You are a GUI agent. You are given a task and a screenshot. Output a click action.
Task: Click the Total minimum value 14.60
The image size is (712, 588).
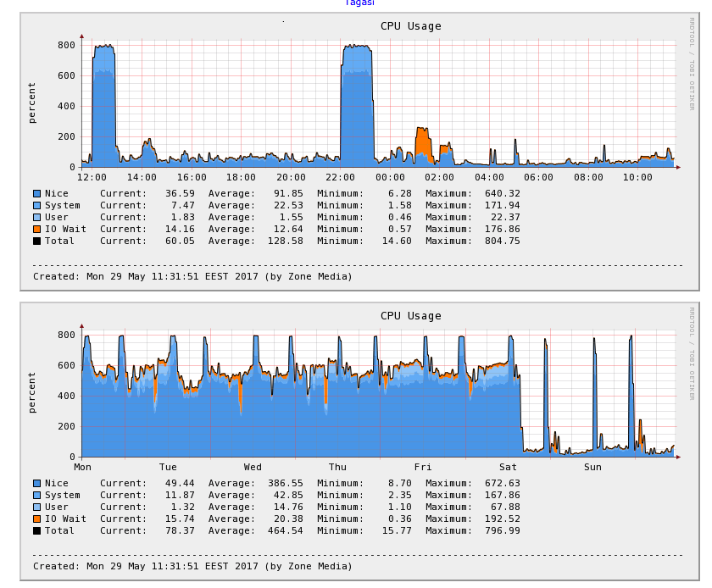point(397,241)
